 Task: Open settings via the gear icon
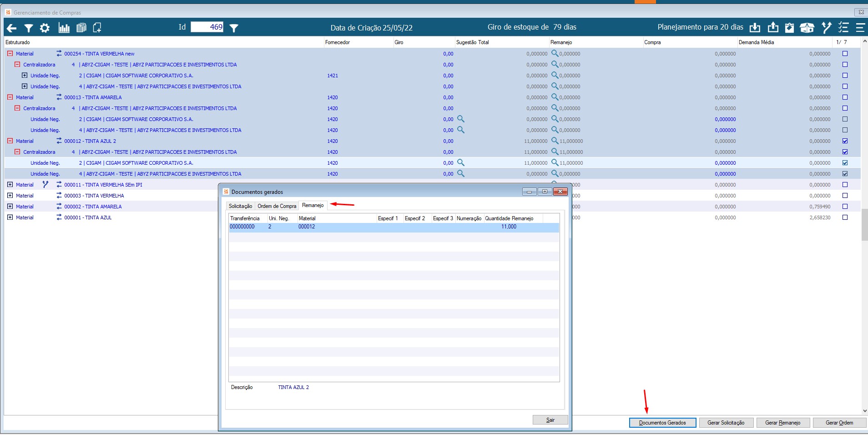click(45, 28)
